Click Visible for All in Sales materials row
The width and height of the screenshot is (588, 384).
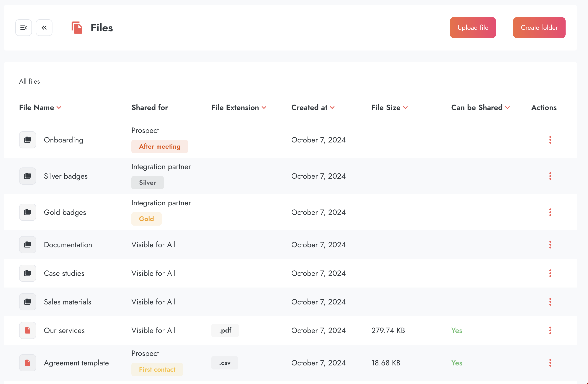tap(153, 302)
